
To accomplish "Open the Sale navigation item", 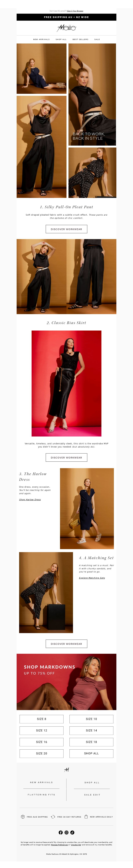I will point(97,39).
